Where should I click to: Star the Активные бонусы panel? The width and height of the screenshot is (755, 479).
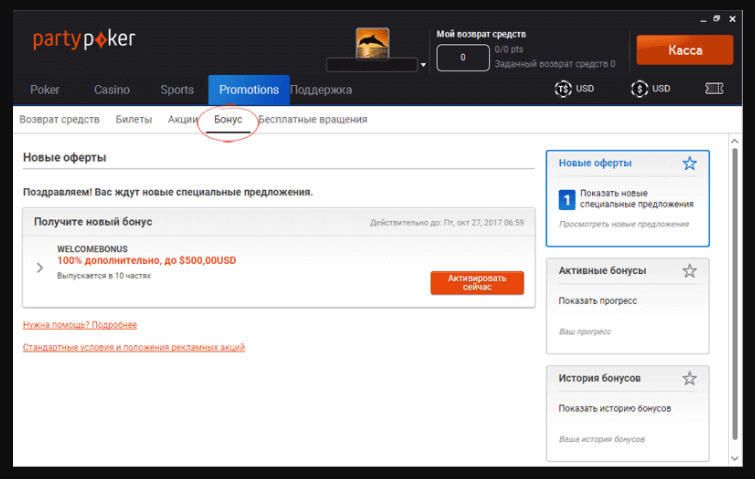point(689,270)
